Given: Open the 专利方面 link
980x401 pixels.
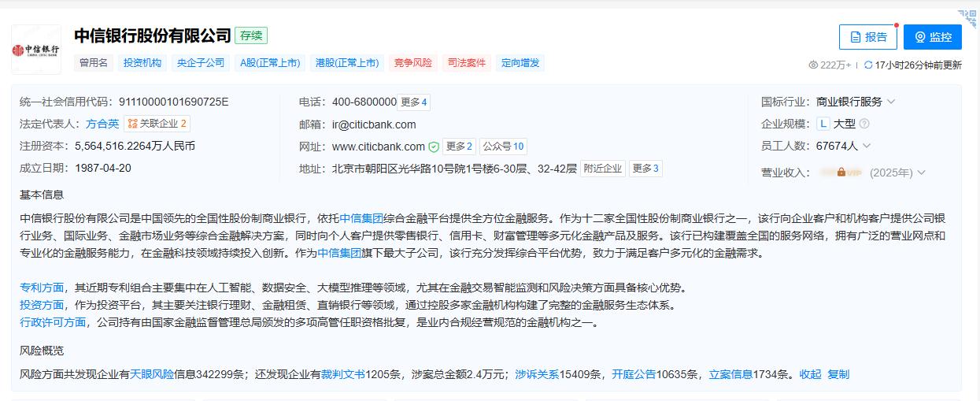Looking at the screenshot, I should coord(42,288).
